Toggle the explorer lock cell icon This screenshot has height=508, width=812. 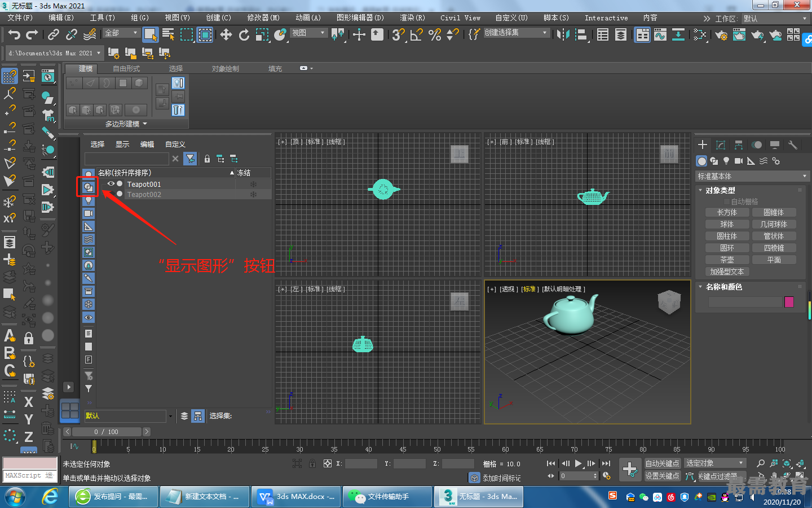click(x=207, y=159)
